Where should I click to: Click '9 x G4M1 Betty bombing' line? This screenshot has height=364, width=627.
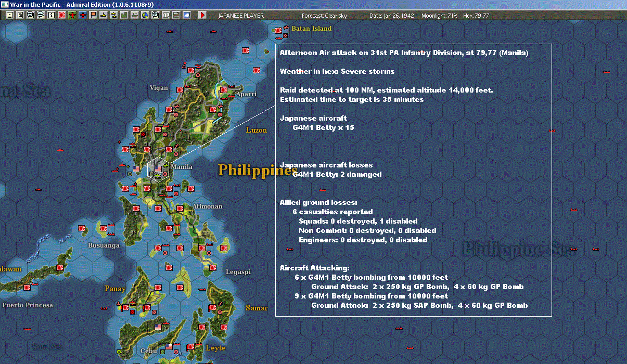coord(371,296)
